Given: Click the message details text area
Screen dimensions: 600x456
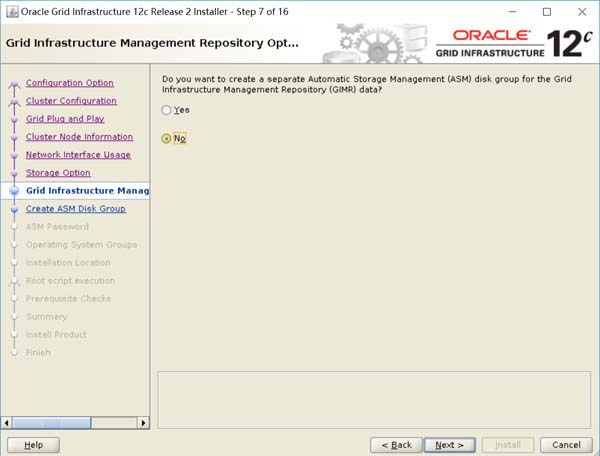Looking at the screenshot, I should point(374,400).
